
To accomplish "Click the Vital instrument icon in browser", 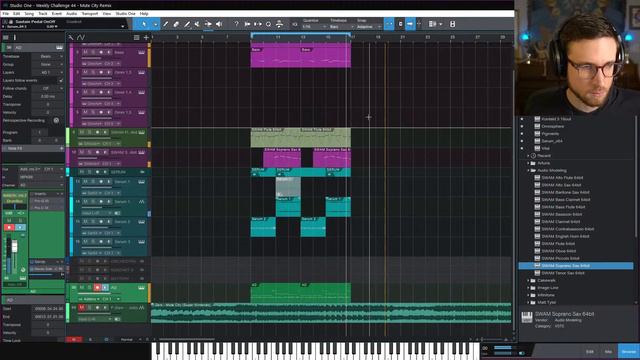I will coord(537,148).
